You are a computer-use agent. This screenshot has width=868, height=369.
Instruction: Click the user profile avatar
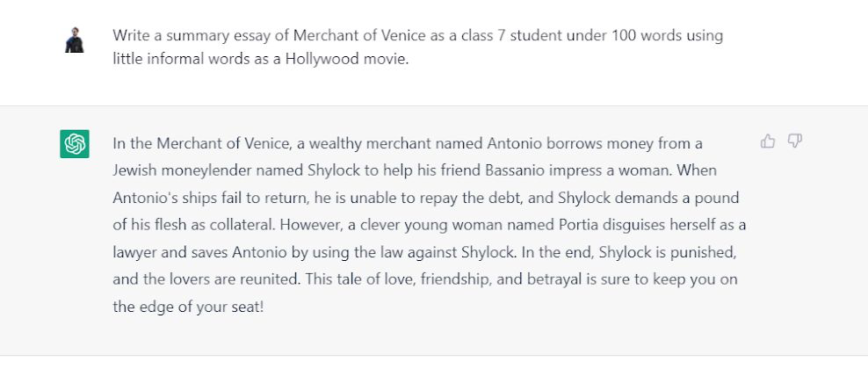tap(75, 40)
